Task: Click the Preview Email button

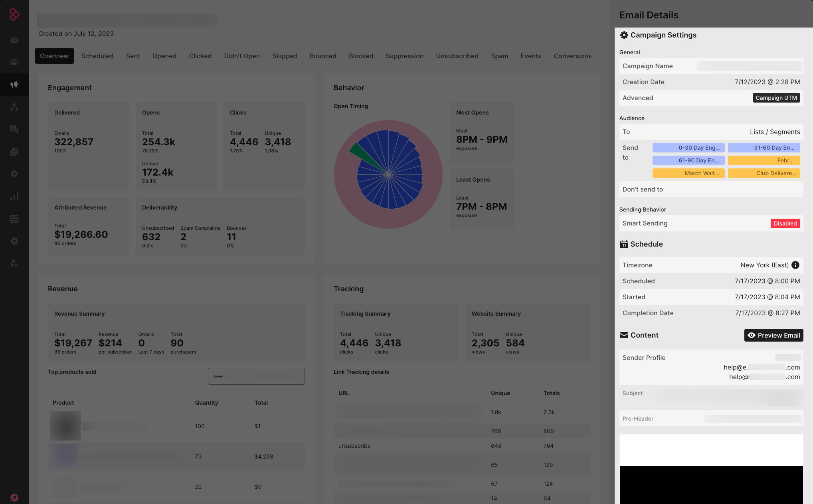Action: [773, 335]
